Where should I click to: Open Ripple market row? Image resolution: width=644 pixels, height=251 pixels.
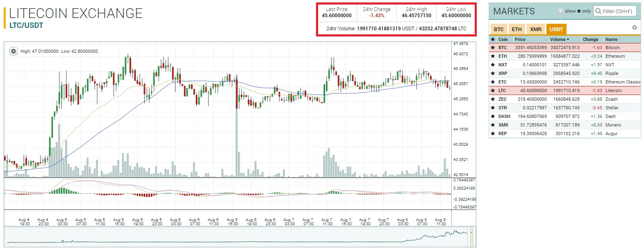[x=565, y=73]
